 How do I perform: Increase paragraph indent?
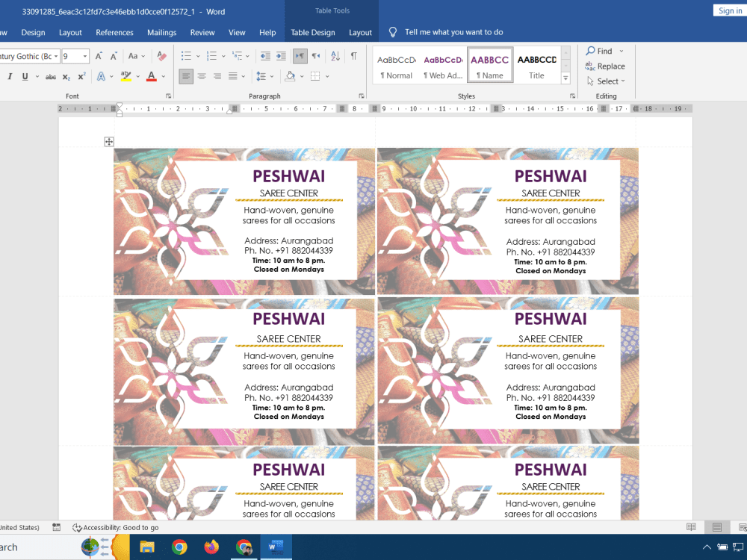[281, 56]
